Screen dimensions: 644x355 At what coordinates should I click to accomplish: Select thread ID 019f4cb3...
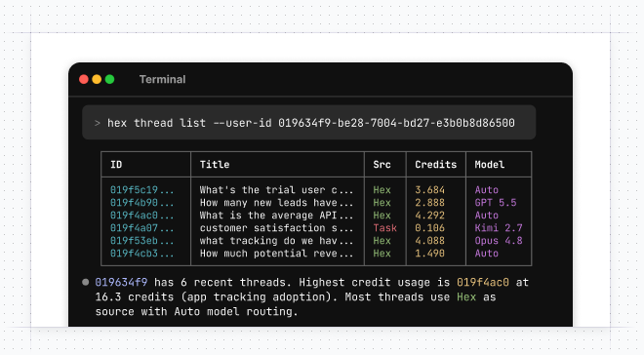point(142,254)
